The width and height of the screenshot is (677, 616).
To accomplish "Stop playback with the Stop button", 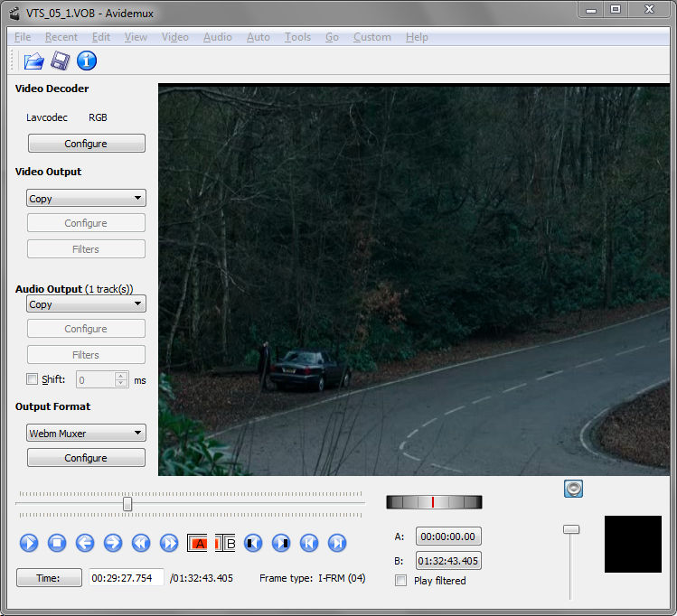I will tap(57, 543).
